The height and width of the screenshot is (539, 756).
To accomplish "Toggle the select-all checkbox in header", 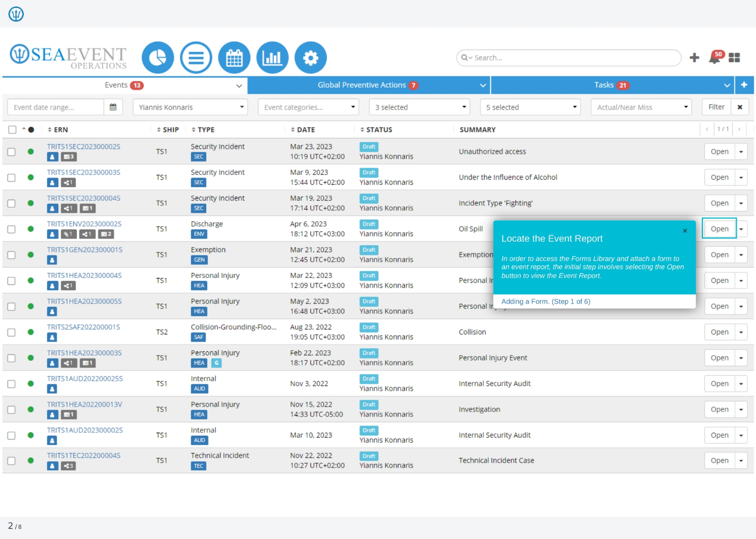I will 12,130.
